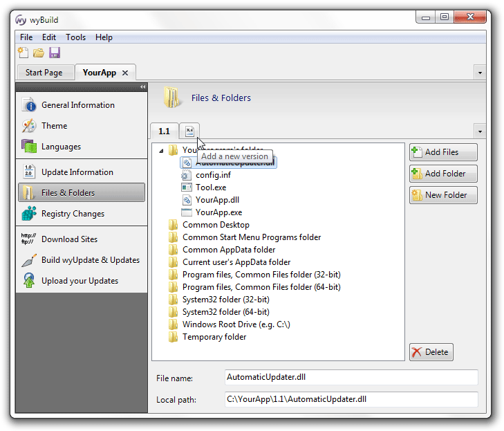Click the Add a new version tab icon
The image size is (504, 431).
click(189, 131)
